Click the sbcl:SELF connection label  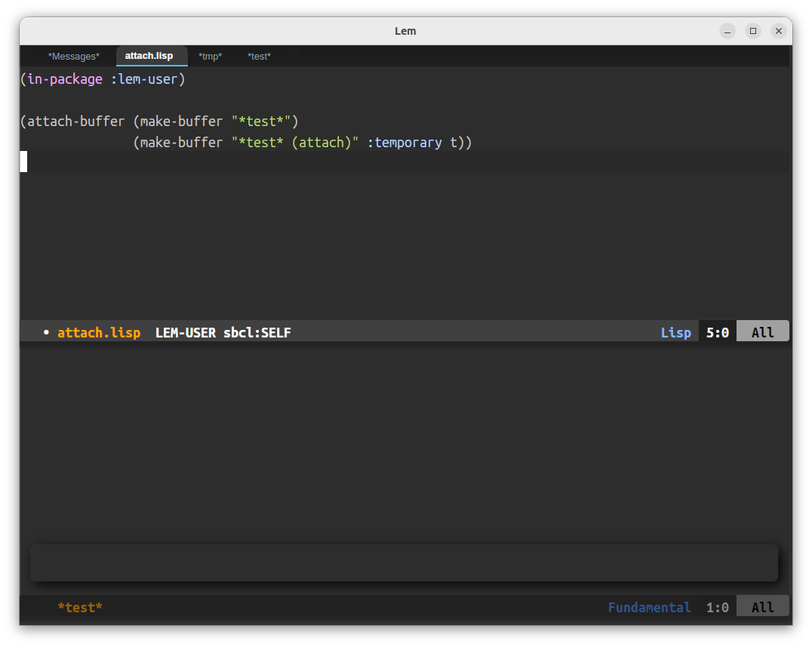pos(257,333)
